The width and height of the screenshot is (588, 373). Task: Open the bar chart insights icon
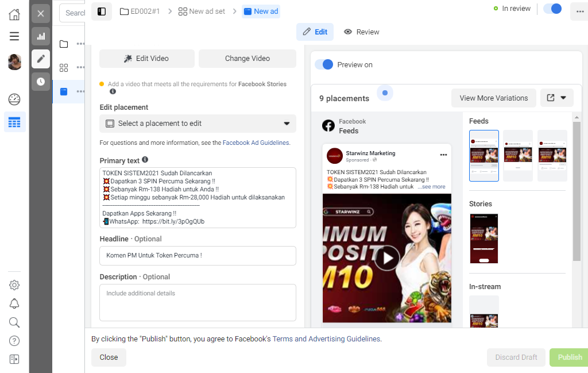[x=41, y=36]
